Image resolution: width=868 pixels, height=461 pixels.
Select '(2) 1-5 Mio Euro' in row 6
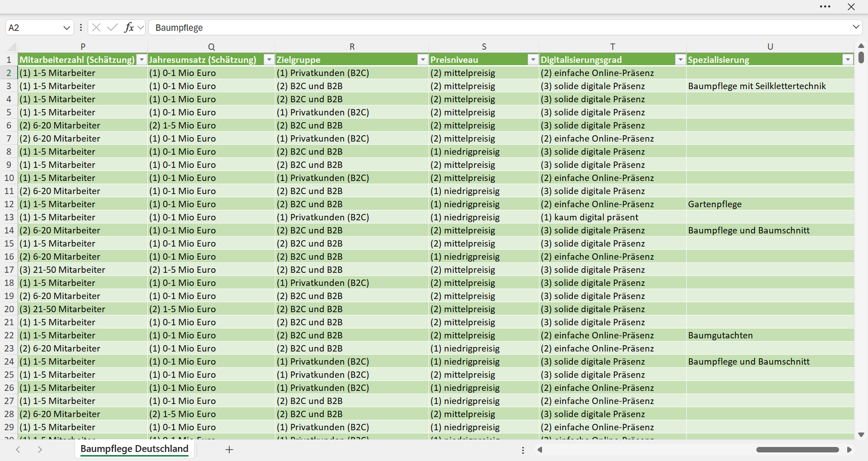coord(211,126)
